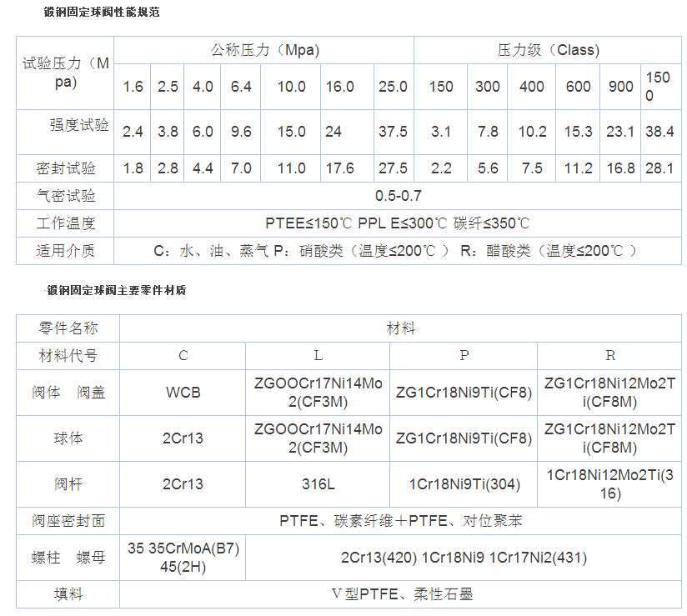Viewport: 687px width, 616px height.
Task: Click the Class 1500 pressure cell
Action: (x=658, y=87)
